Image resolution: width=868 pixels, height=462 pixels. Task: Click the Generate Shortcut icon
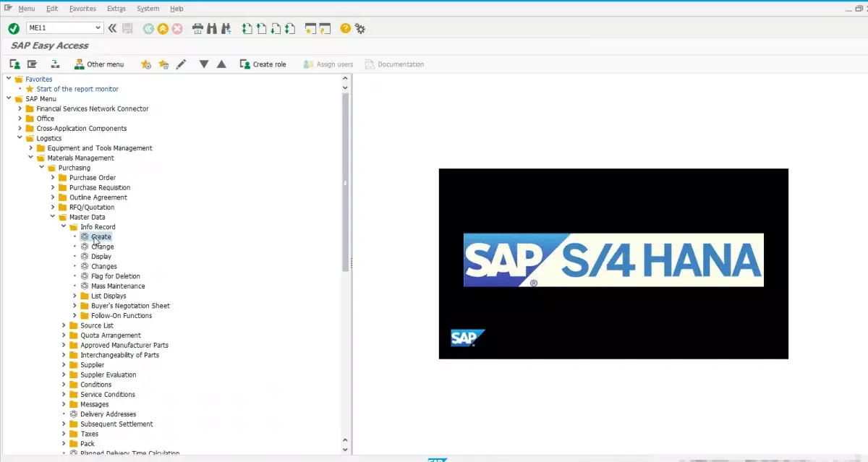(x=325, y=28)
